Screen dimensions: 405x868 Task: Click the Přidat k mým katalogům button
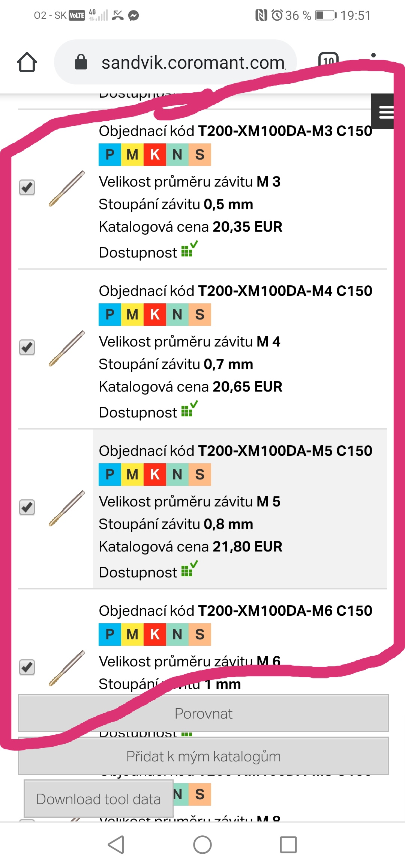(203, 756)
